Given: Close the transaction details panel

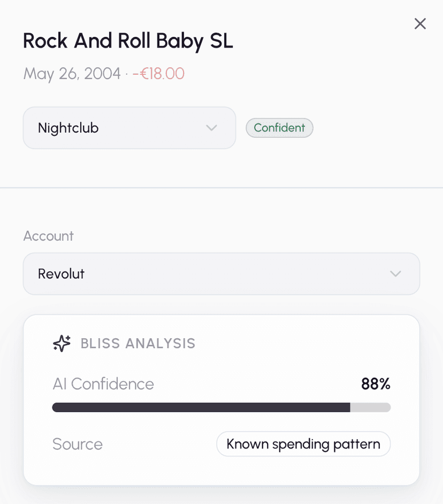Looking at the screenshot, I should [420, 24].
